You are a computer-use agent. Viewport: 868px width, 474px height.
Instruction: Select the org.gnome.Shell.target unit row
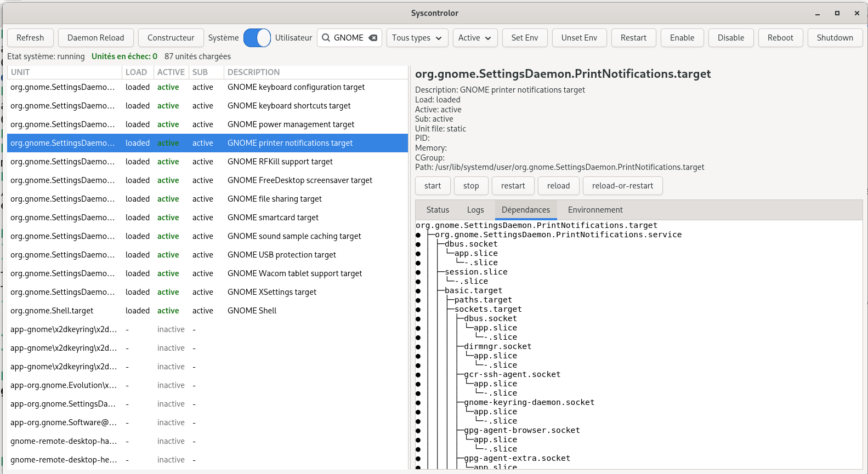[207, 311]
